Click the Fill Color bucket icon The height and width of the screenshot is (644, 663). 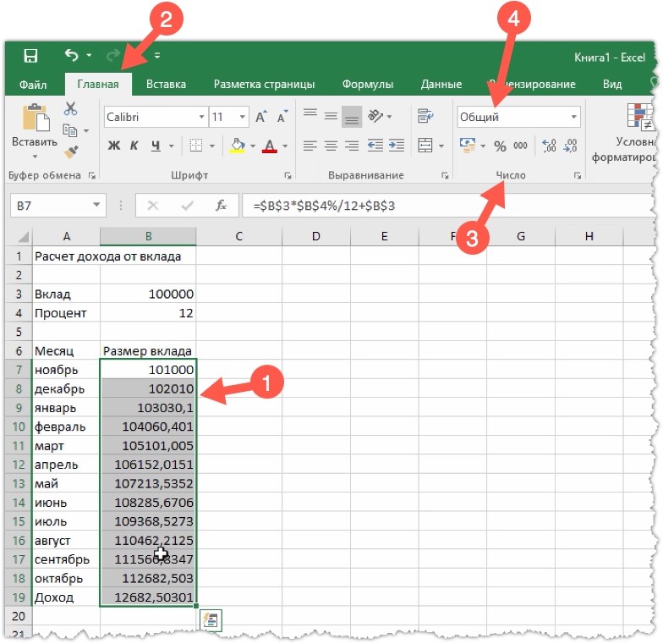click(238, 146)
